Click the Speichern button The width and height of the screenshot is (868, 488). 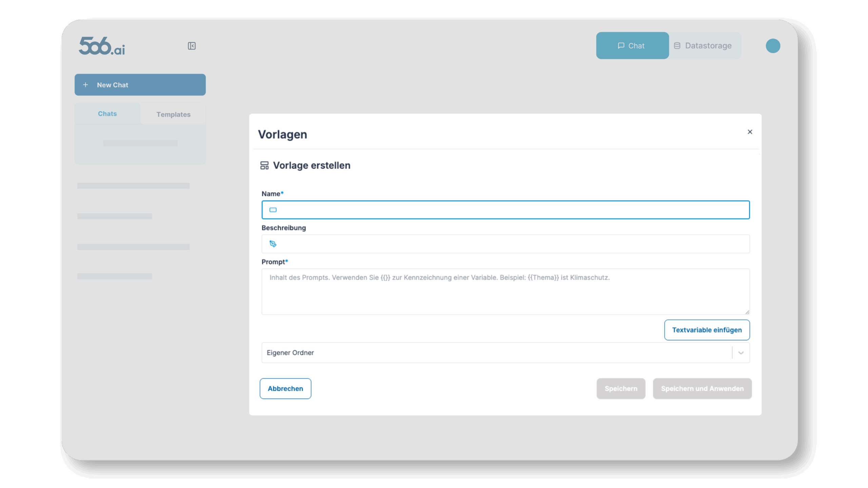click(621, 389)
